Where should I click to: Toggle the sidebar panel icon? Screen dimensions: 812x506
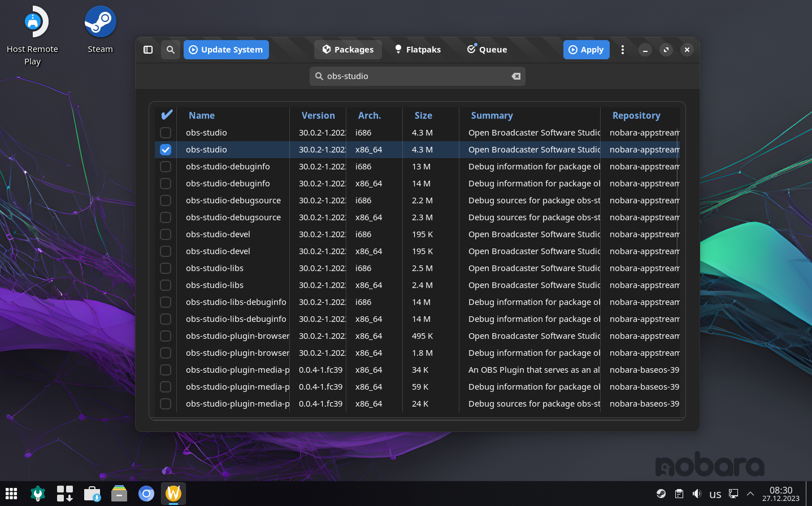point(148,50)
